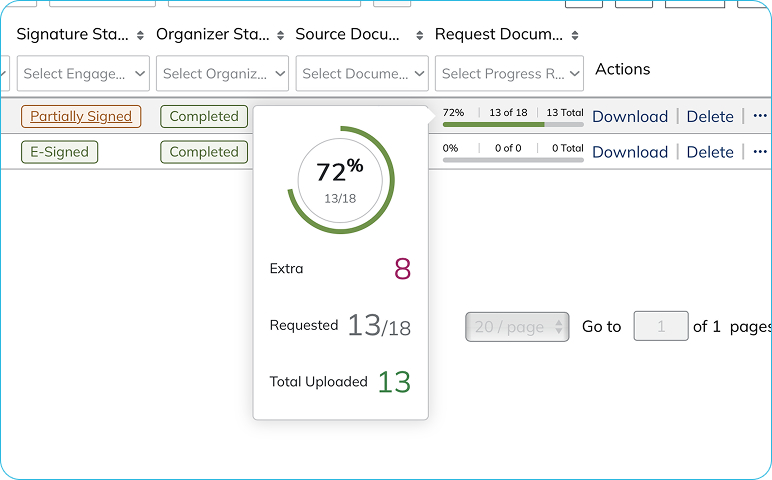The height and width of the screenshot is (480, 772).
Task: Sort by Signature Status column
Action: click(x=140, y=35)
